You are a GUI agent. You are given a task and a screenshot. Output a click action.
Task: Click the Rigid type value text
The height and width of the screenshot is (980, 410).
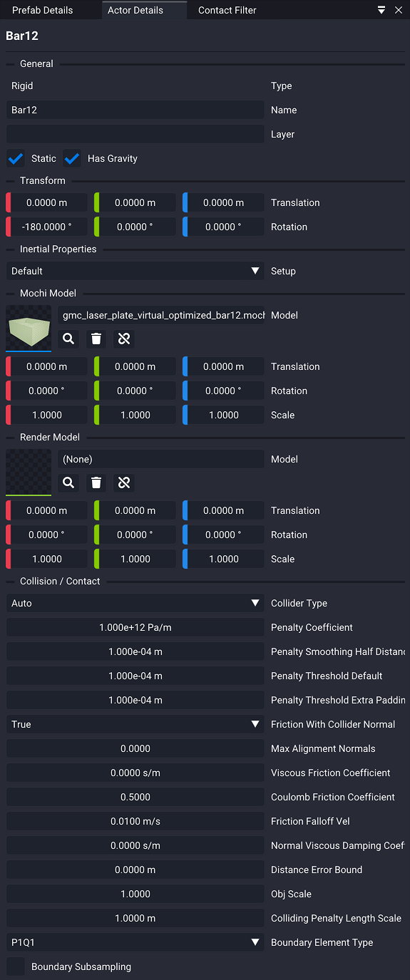(x=22, y=86)
